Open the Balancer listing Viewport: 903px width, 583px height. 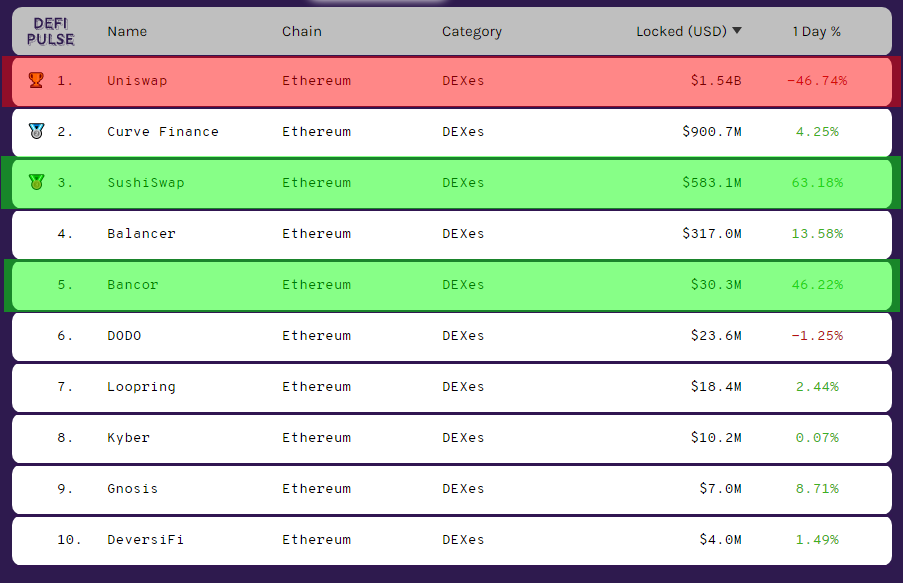[141, 233]
